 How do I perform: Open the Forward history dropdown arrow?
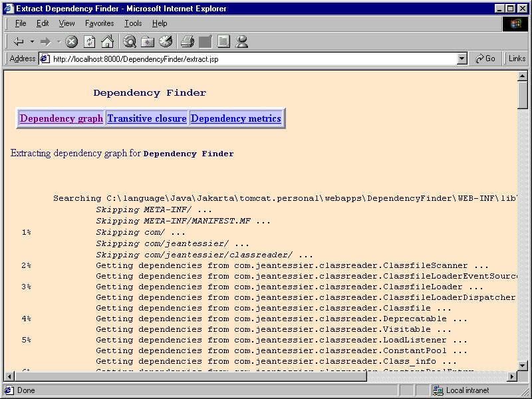point(59,42)
